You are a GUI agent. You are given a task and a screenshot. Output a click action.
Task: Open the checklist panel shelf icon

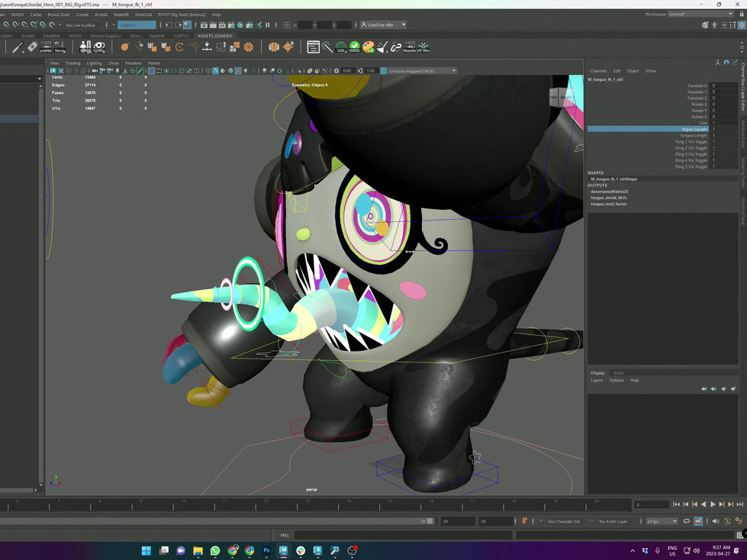313,47
